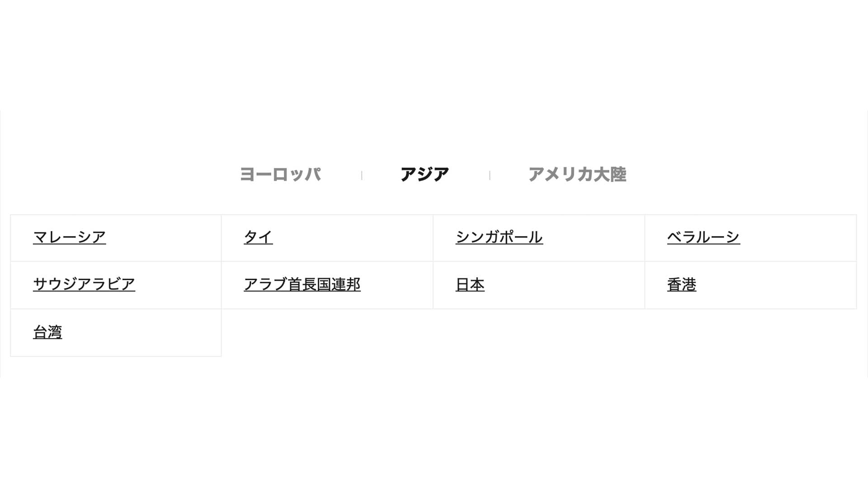Select the アジア tab

coord(425,174)
